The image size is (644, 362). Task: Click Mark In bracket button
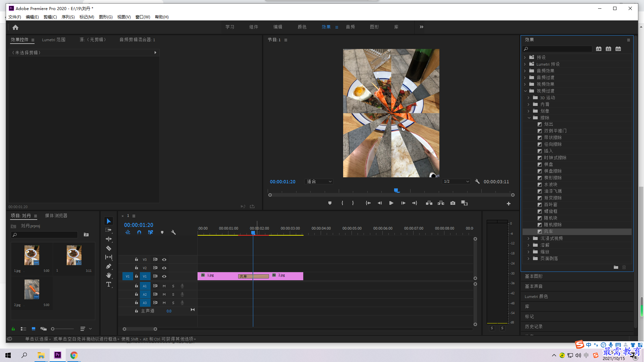pyautogui.click(x=342, y=203)
